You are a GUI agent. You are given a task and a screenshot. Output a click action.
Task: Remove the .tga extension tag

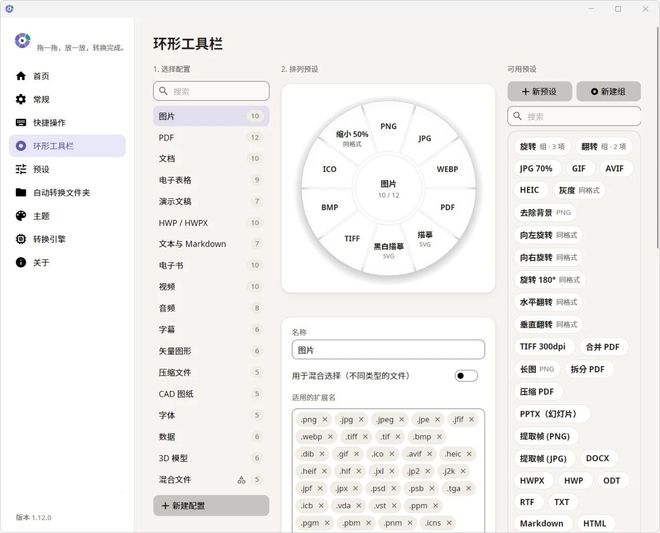point(468,488)
